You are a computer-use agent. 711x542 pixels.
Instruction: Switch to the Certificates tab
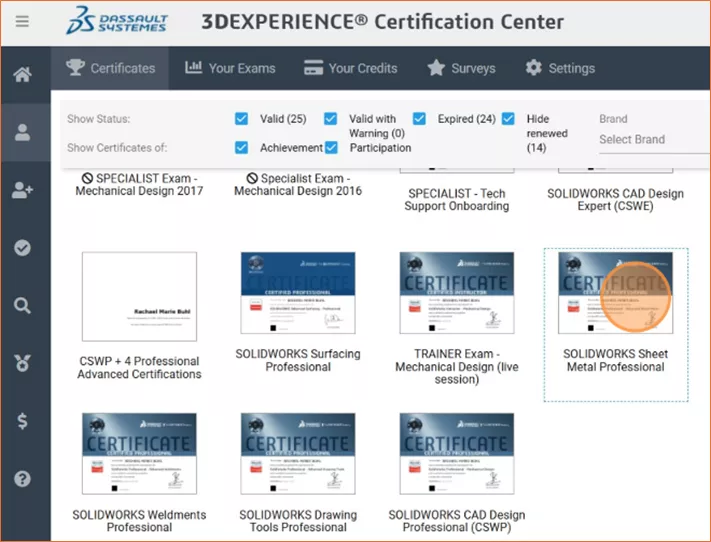click(x=110, y=68)
